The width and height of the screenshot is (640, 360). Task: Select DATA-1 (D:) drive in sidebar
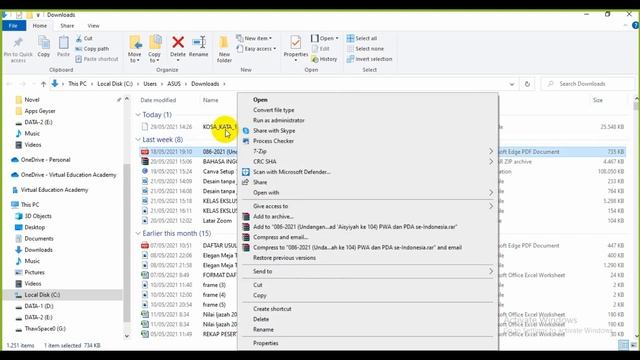coord(39,306)
